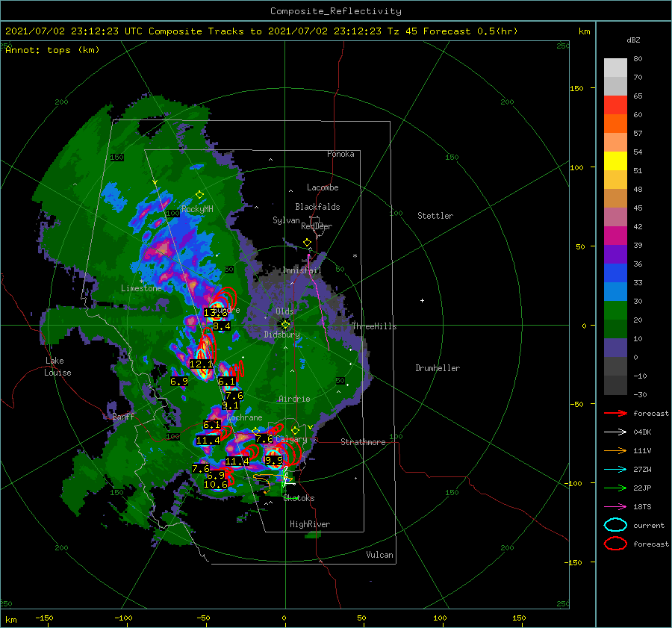Click the light blue swatch above 30 dBZ

pyautogui.click(x=615, y=291)
